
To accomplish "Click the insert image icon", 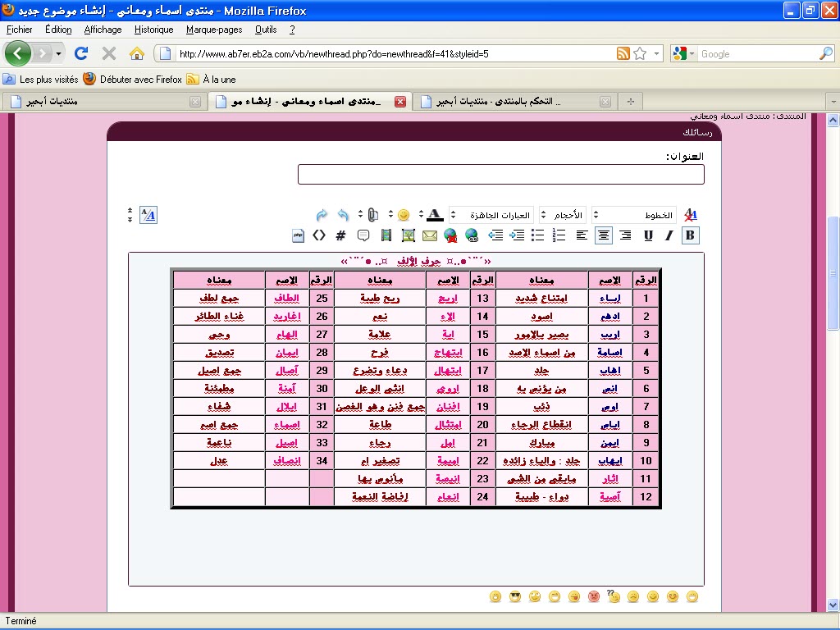I will pos(408,235).
